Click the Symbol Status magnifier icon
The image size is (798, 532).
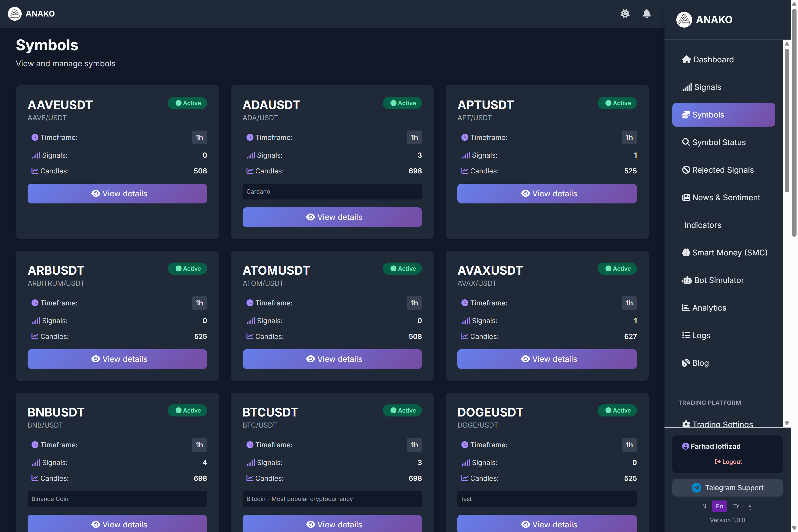[x=687, y=142]
